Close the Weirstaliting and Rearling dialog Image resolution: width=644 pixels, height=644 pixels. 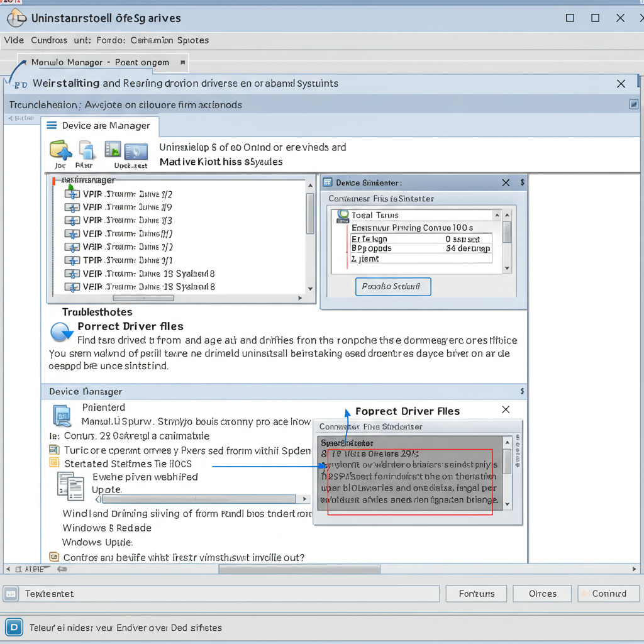pos(621,84)
